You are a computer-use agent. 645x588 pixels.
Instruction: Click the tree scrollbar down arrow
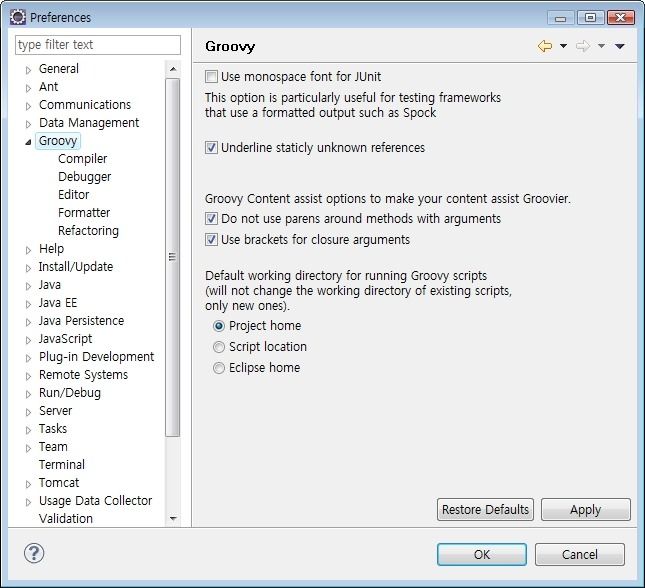point(173,518)
